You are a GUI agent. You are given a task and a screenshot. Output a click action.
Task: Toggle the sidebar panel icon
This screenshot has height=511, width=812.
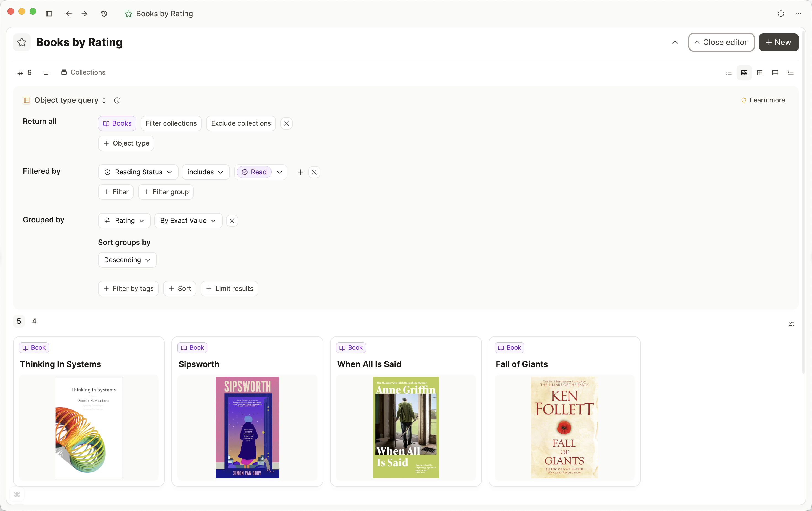(x=49, y=14)
